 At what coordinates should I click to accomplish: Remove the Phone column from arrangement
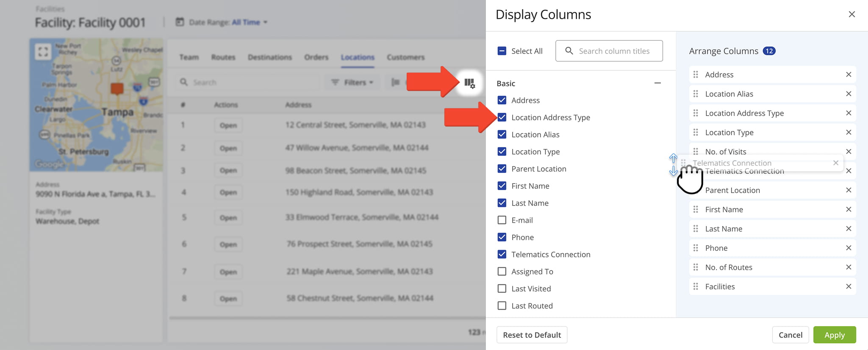[x=848, y=248]
